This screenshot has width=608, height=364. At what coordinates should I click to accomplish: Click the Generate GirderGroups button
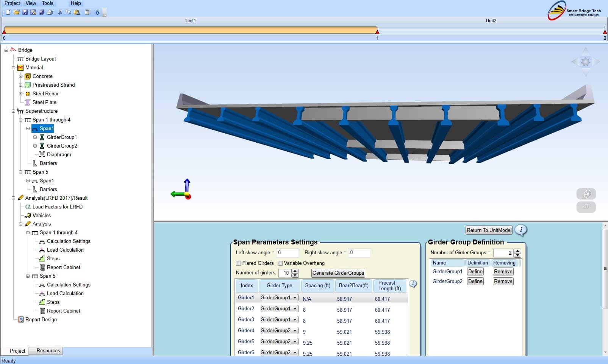(338, 273)
